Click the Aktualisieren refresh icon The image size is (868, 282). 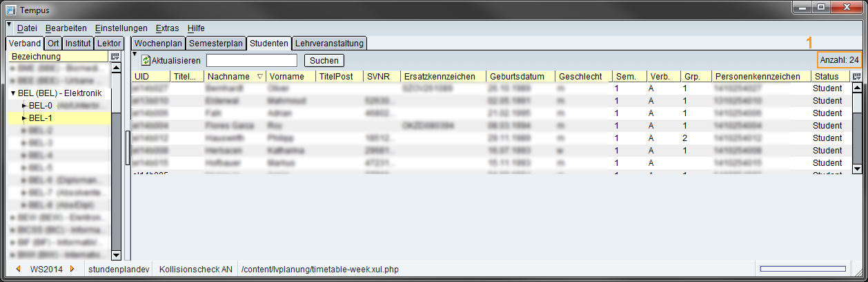146,61
